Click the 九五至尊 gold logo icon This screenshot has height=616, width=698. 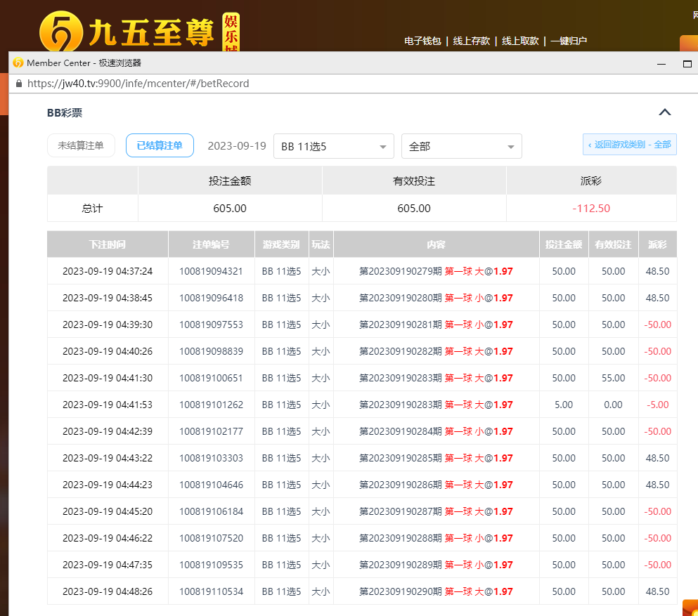[60, 32]
